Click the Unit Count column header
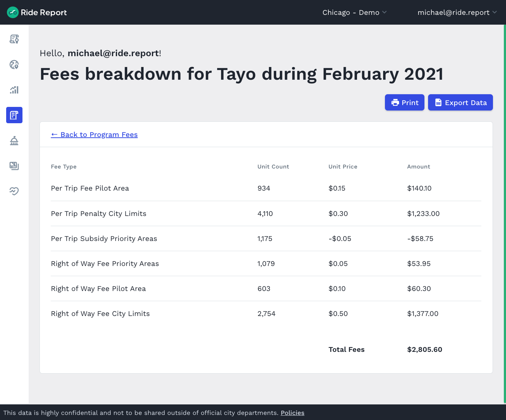 tap(273, 167)
